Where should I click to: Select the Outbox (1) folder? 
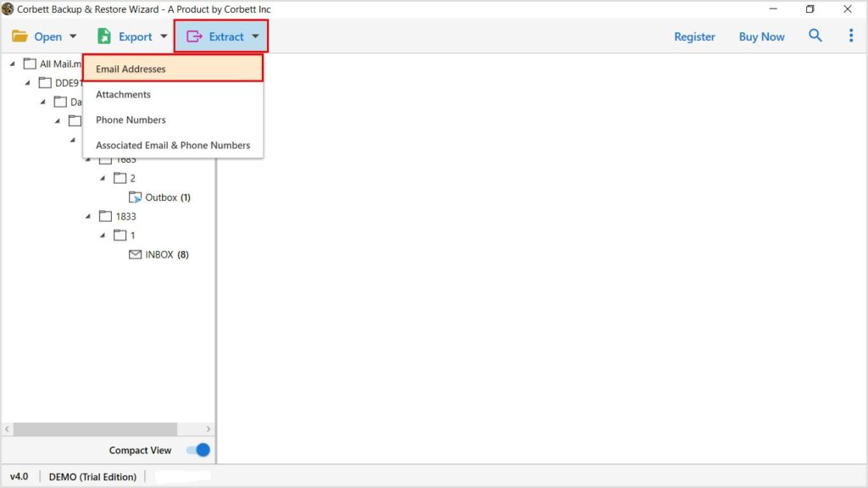click(167, 197)
